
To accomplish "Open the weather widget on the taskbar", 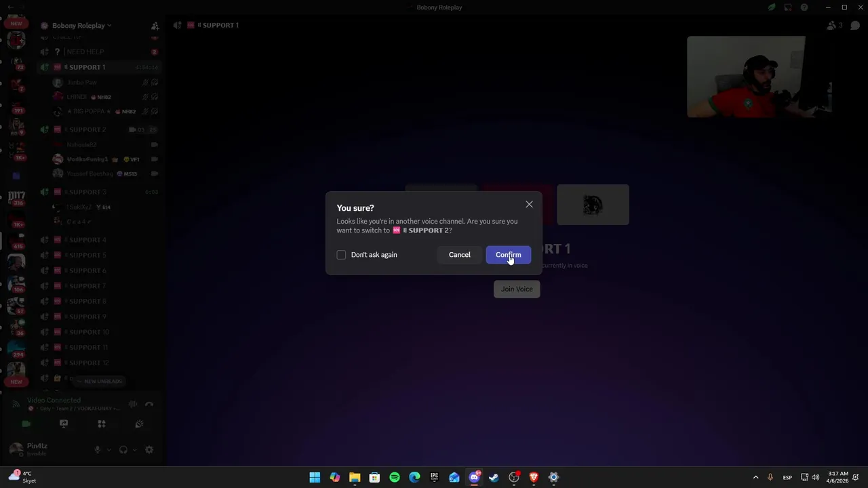I will coord(22,477).
